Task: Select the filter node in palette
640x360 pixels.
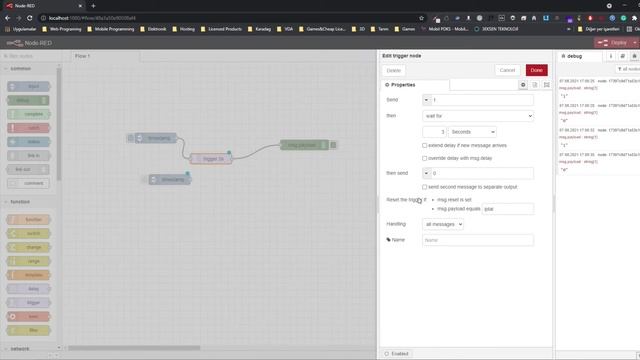Action: click(29, 330)
